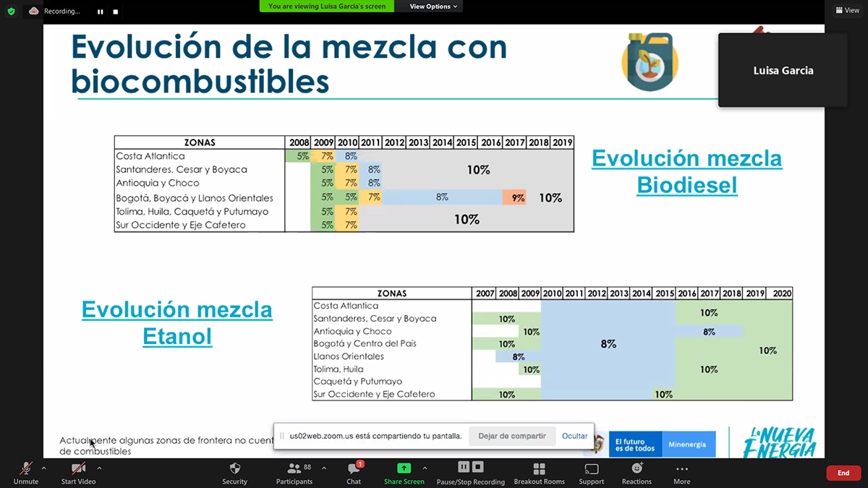
Task: Click 'Antioquia y Choco' in Biodiesel table
Action: pos(158,184)
